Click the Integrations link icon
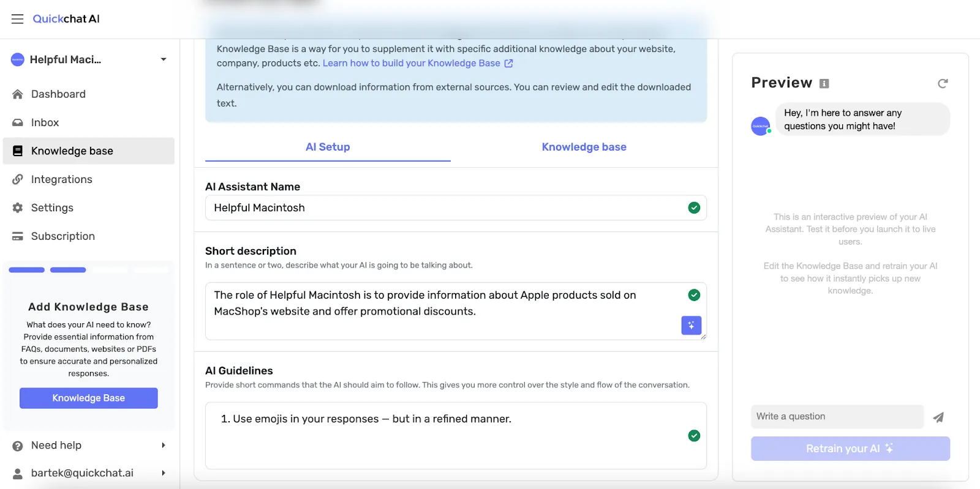The height and width of the screenshot is (489, 980). click(x=18, y=179)
